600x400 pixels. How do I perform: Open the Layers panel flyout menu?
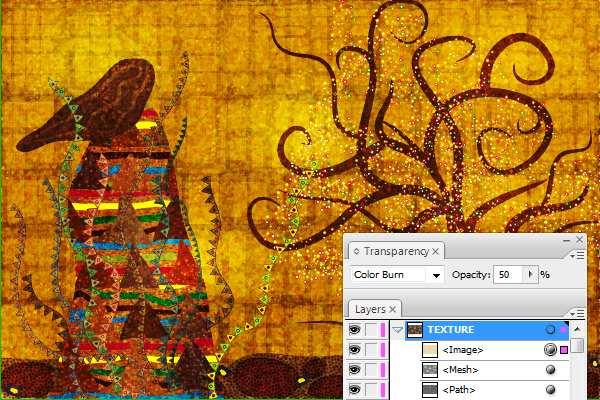tap(577, 313)
